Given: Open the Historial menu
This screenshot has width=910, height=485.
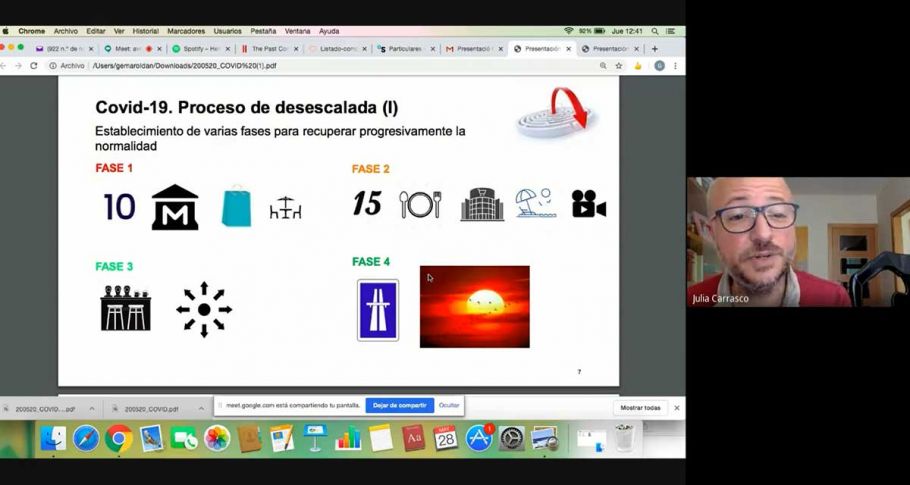Looking at the screenshot, I should [x=146, y=31].
